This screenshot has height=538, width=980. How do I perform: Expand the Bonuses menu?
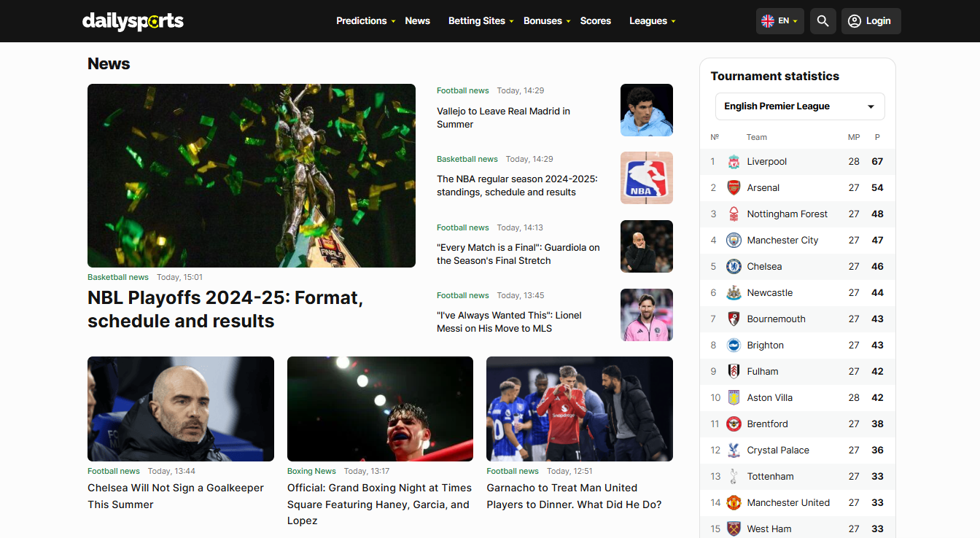click(x=548, y=21)
